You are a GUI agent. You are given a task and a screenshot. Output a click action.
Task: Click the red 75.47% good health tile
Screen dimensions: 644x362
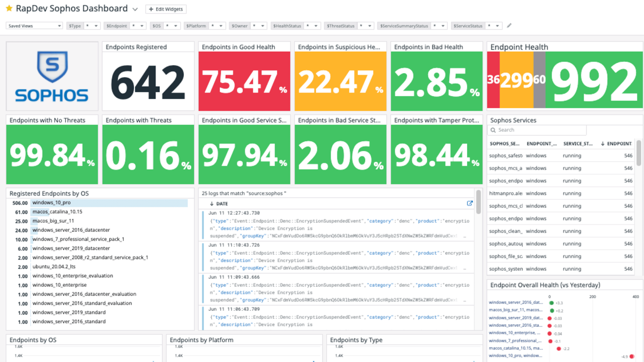pyautogui.click(x=244, y=81)
